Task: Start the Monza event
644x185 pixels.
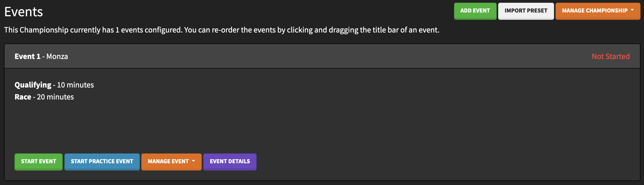Action: click(39, 161)
